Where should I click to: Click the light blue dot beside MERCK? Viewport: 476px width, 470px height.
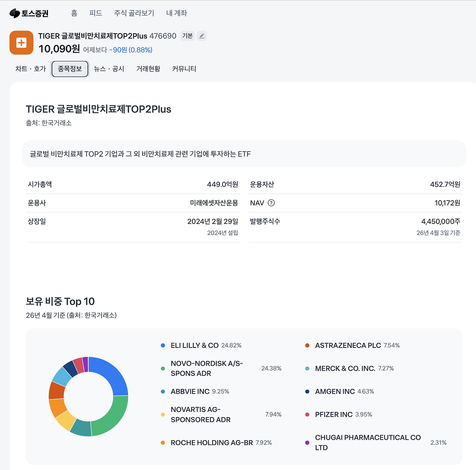307,368
